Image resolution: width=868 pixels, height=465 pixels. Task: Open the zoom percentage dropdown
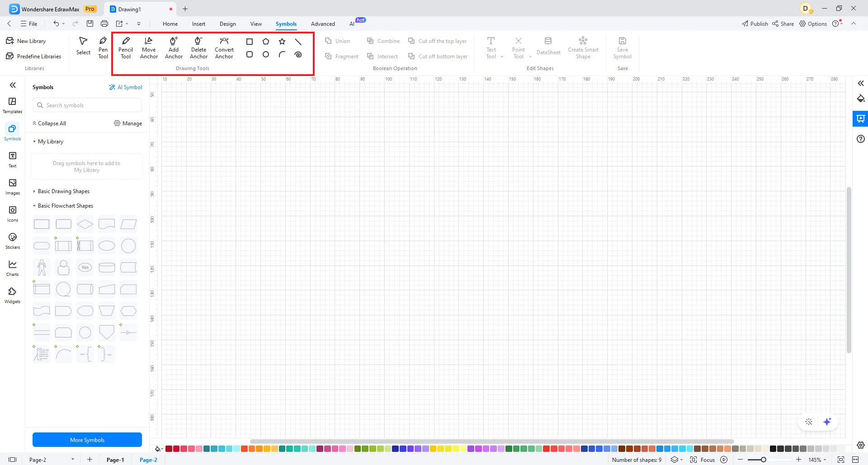click(825, 460)
